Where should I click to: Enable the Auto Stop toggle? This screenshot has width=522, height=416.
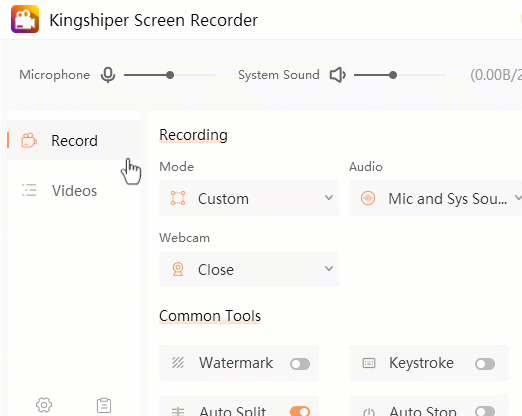(485, 411)
